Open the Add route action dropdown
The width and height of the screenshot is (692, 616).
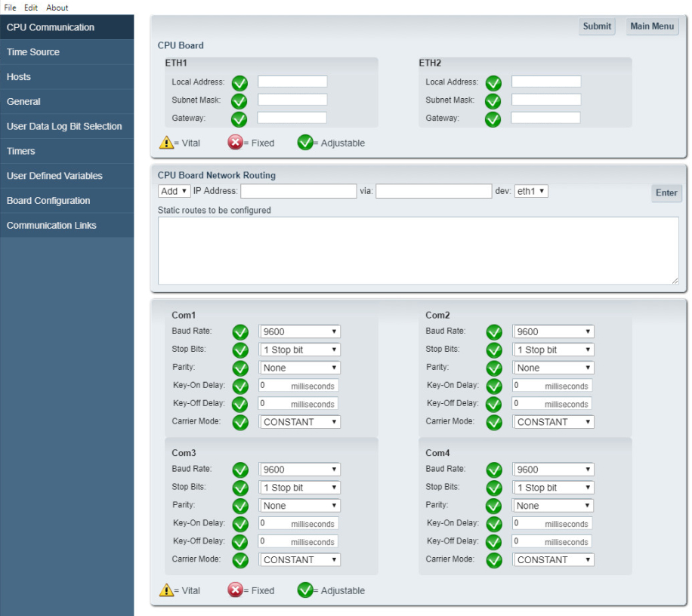click(174, 191)
